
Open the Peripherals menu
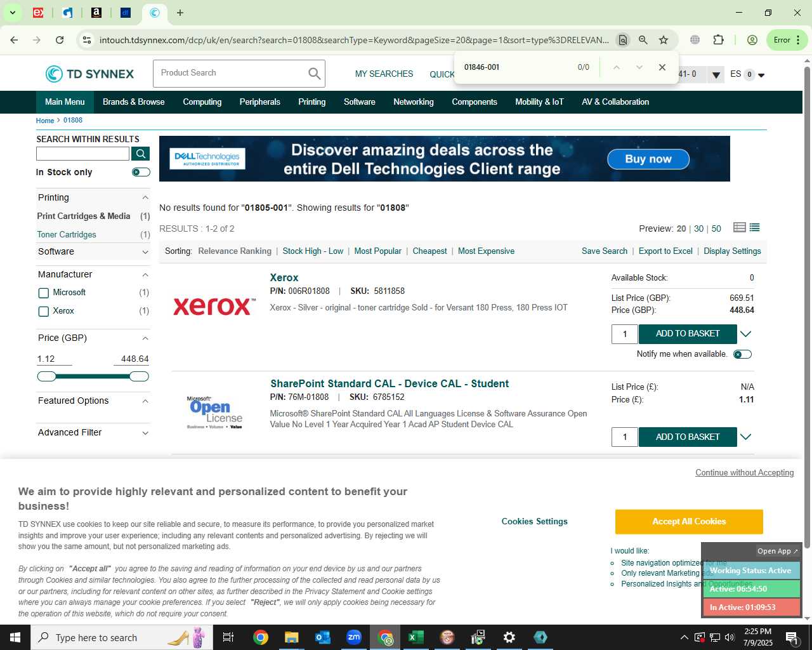260,102
